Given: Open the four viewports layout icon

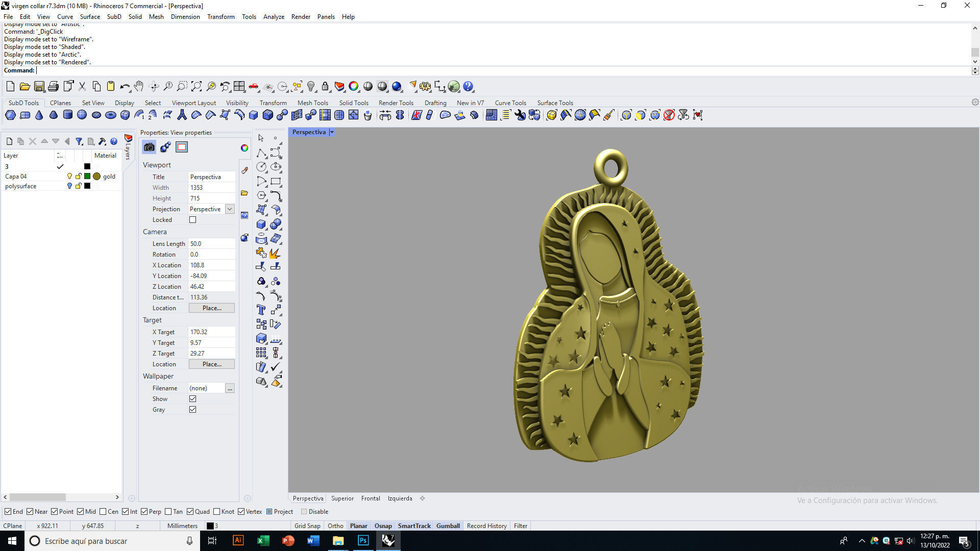Looking at the screenshot, I should [x=239, y=87].
